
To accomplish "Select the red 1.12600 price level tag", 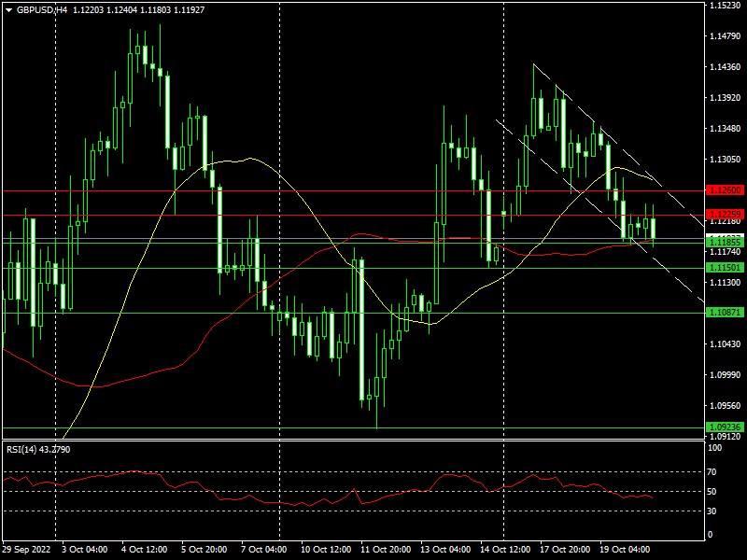I will pyautogui.click(x=725, y=190).
